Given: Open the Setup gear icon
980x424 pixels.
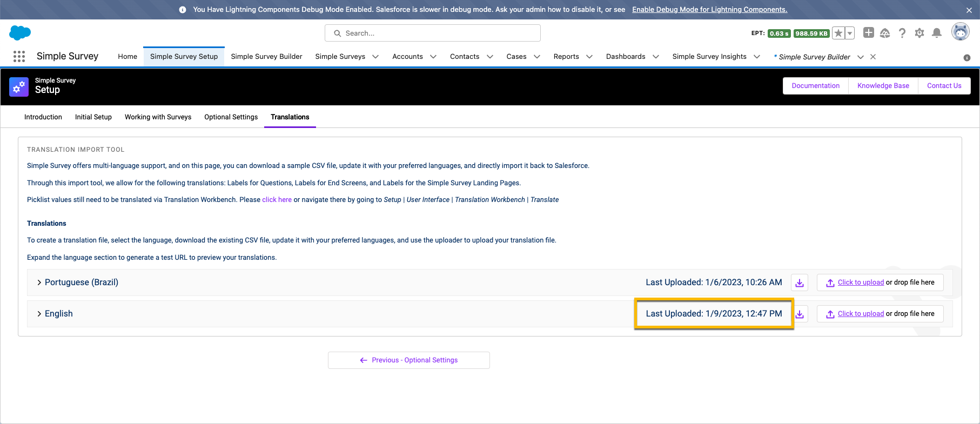Looking at the screenshot, I should 919,33.
